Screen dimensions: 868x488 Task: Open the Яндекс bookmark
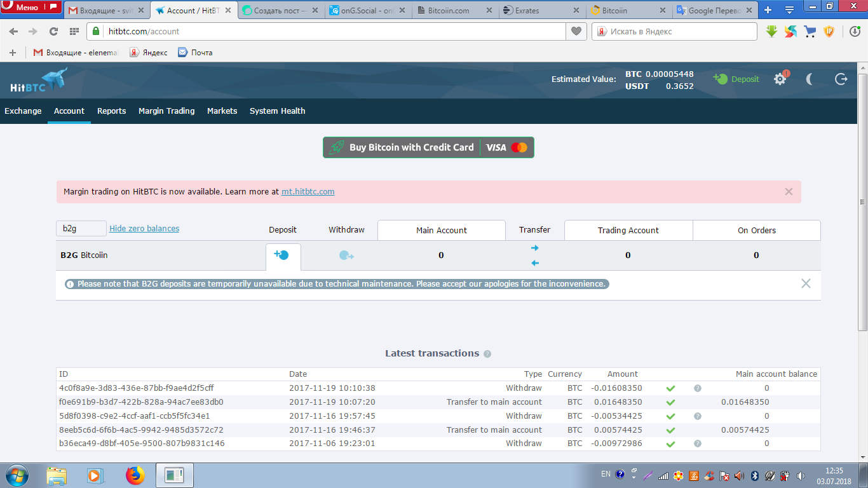point(149,53)
